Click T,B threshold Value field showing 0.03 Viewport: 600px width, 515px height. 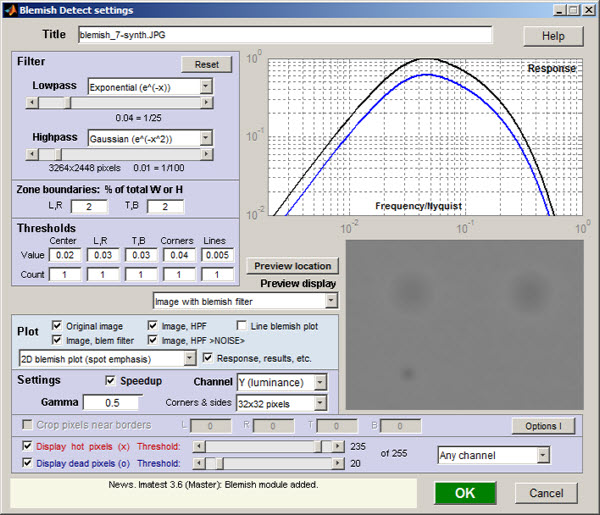click(x=141, y=255)
